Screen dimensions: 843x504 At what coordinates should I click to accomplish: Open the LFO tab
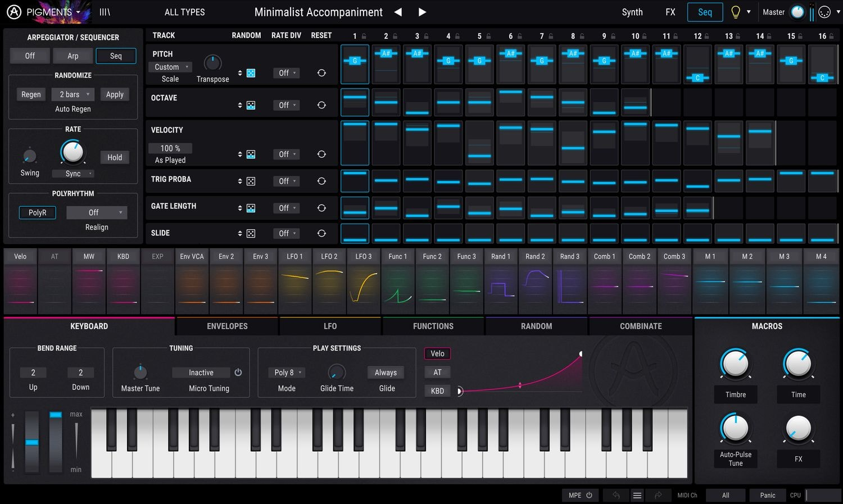[x=330, y=326]
